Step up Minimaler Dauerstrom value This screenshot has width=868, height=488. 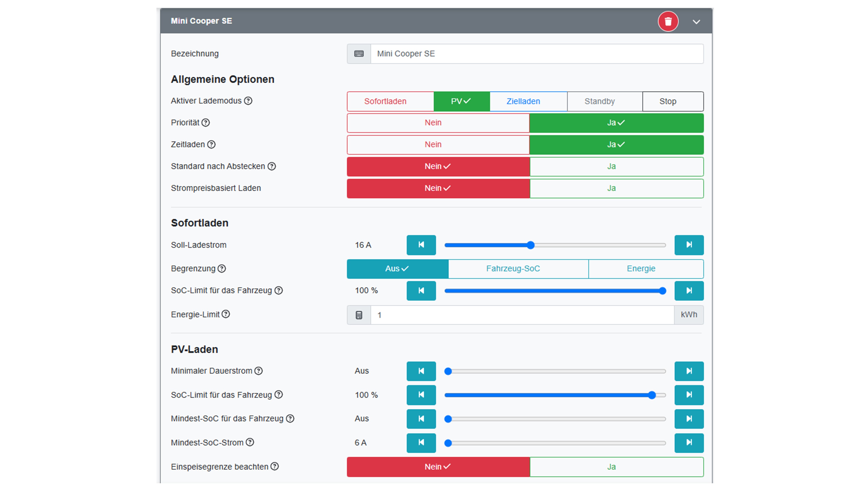tap(689, 371)
